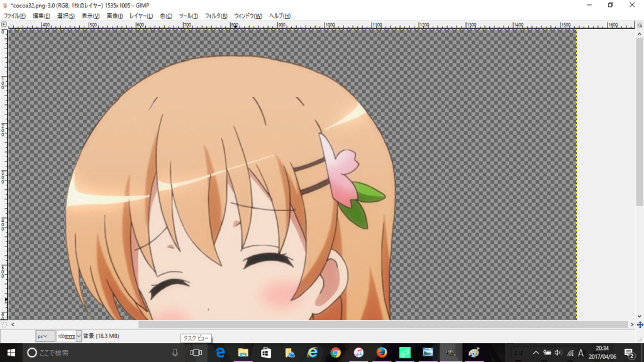Open the px unit dropdown
Screen dimensions: 644x362
pos(45,336)
